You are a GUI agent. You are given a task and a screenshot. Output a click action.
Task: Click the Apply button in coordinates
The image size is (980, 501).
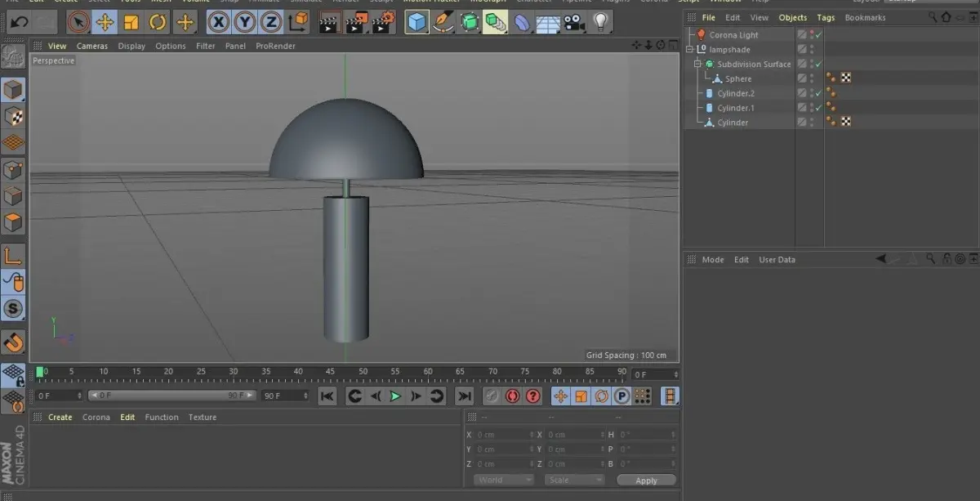(646, 481)
